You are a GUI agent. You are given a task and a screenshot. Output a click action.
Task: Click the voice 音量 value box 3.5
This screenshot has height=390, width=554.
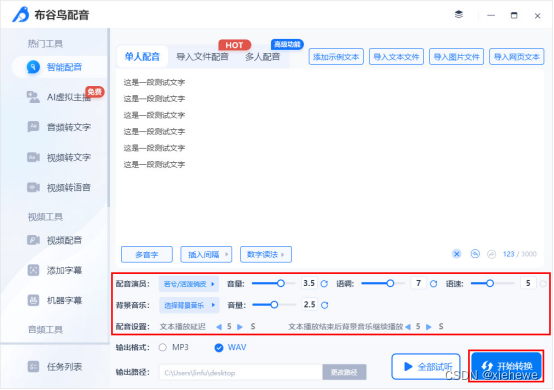(x=309, y=283)
